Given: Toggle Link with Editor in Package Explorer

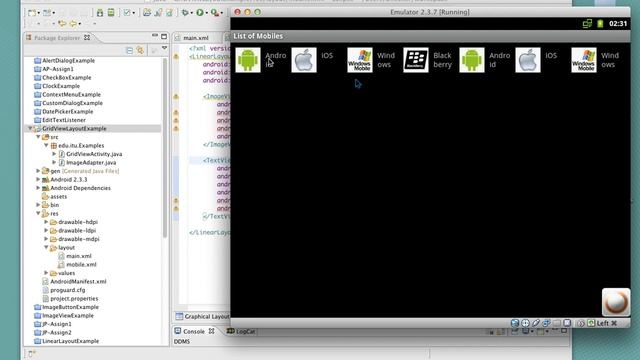Looking at the screenshot, I should tap(140, 50).
